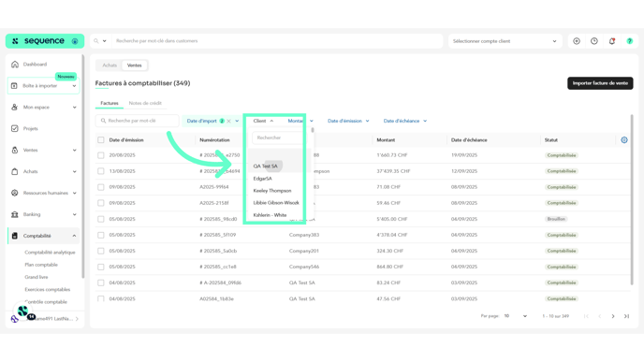Open table column settings gear

pyautogui.click(x=624, y=140)
